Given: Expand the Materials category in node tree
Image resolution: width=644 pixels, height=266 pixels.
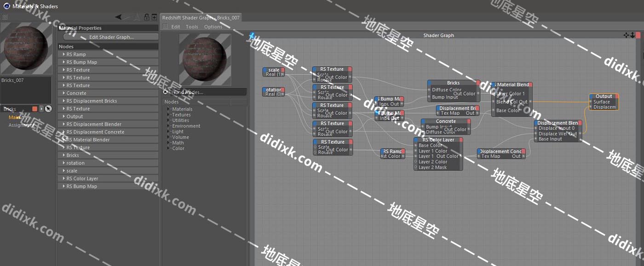Looking at the screenshot, I should pyautogui.click(x=169, y=109).
